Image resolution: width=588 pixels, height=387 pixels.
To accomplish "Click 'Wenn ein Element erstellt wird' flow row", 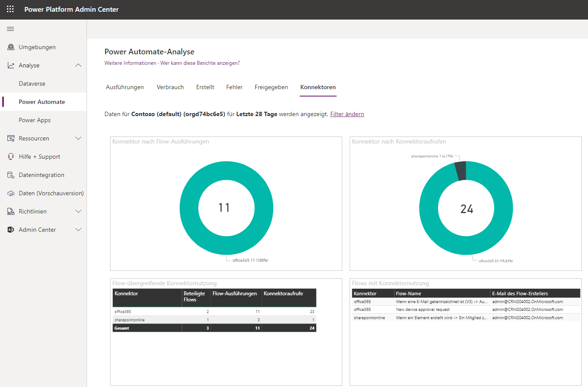I will point(466,318).
